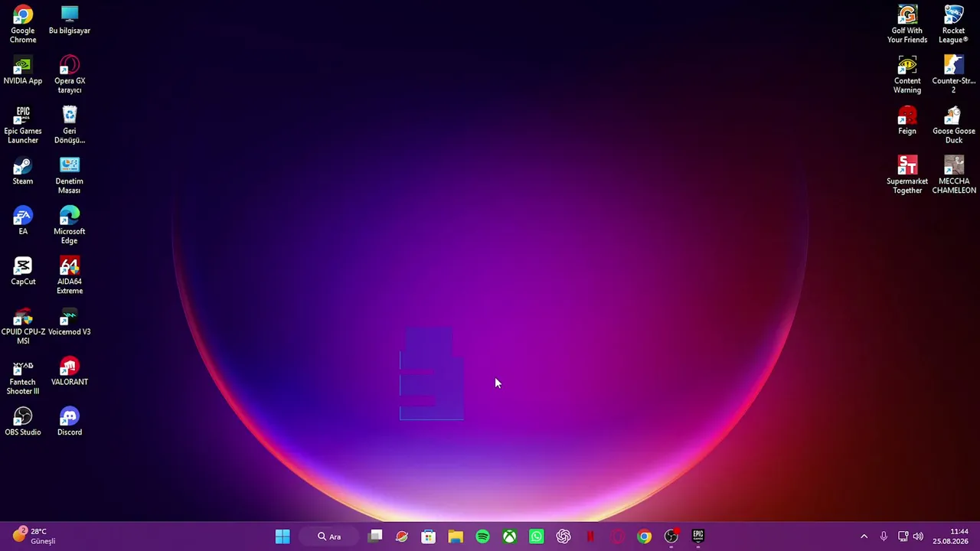Select the Steam desktop shortcut
The width and height of the screenshot is (980, 551).
coord(23,171)
